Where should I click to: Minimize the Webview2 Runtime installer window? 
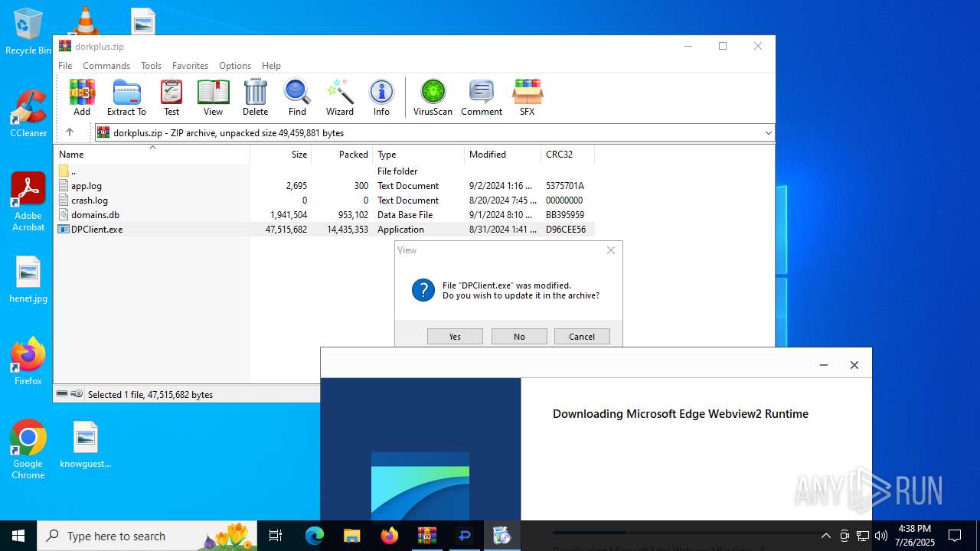(x=824, y=365)
